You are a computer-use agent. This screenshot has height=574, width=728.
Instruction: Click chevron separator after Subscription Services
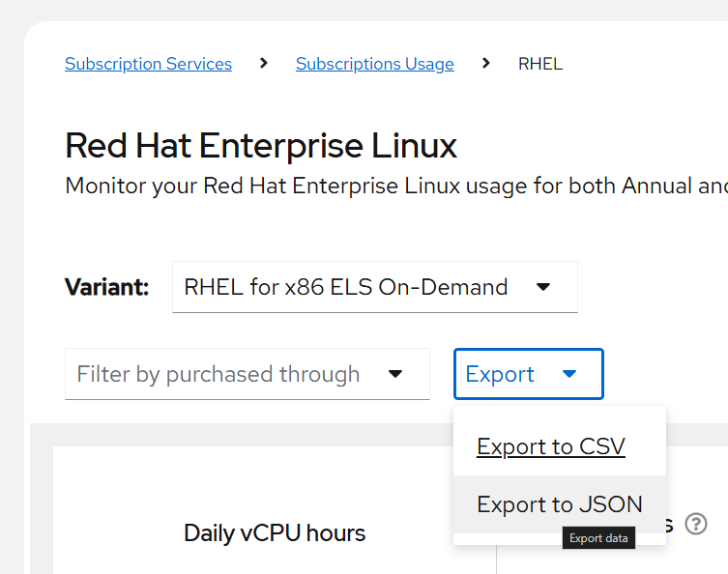coord(264,64)
